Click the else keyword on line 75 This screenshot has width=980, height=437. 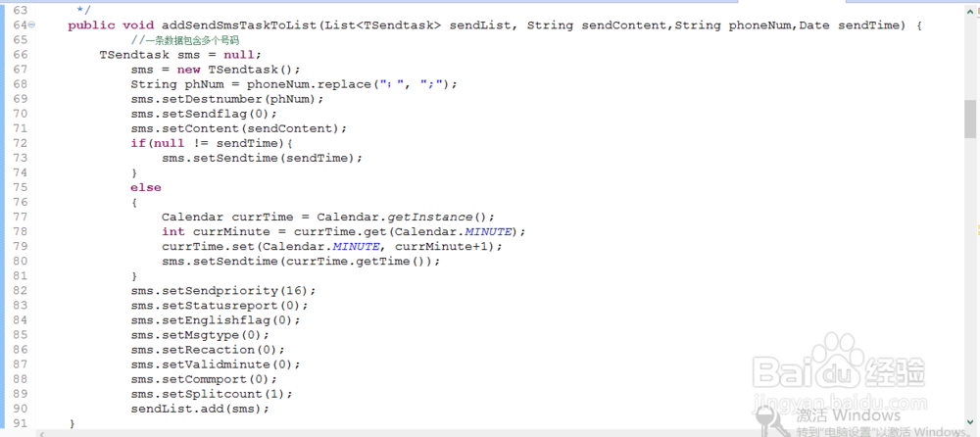click(146, 187)
